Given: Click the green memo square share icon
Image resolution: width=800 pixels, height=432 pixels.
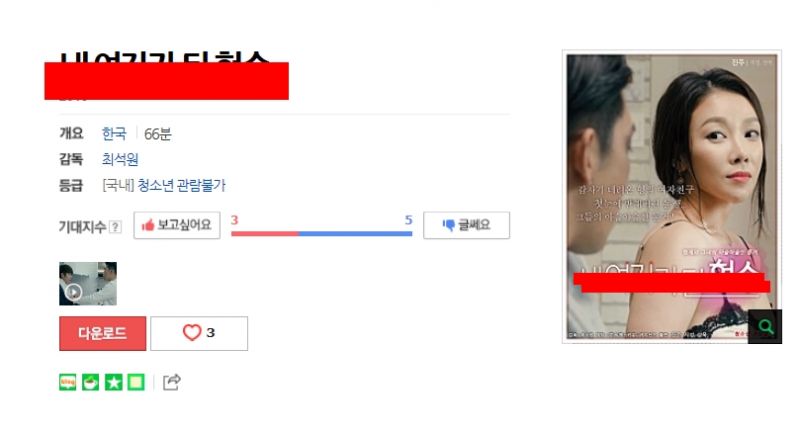Looking at the screenshot, I should click(x=136, y=382).
